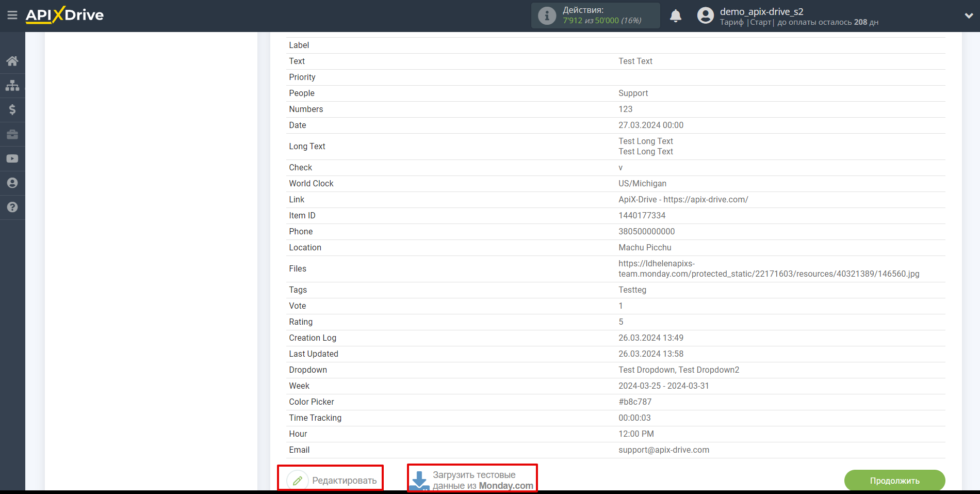Select the Date value 27.03.2024 00:00
Viewport: 980px width, 494px height.
tap(651, 125)
